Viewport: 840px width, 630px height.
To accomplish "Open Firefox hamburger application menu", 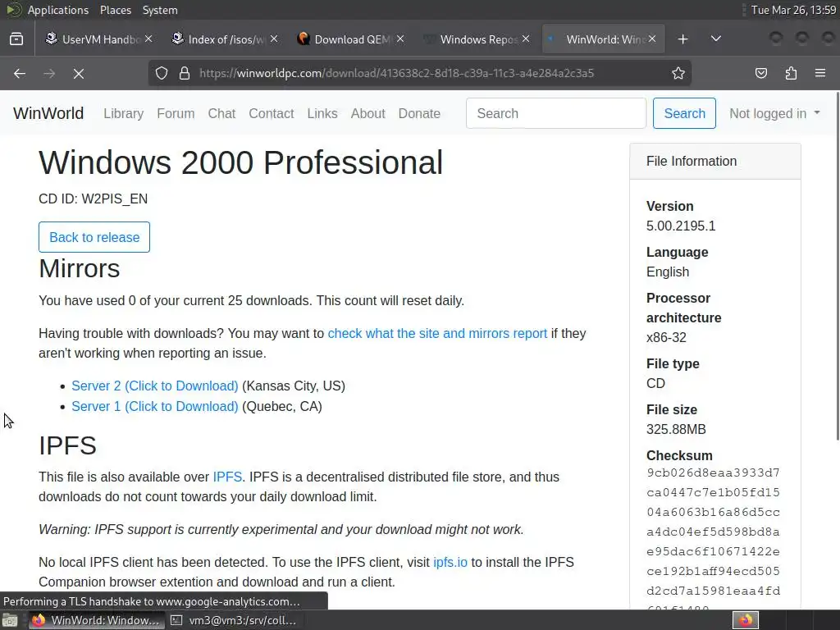I will tap(820, 73).
